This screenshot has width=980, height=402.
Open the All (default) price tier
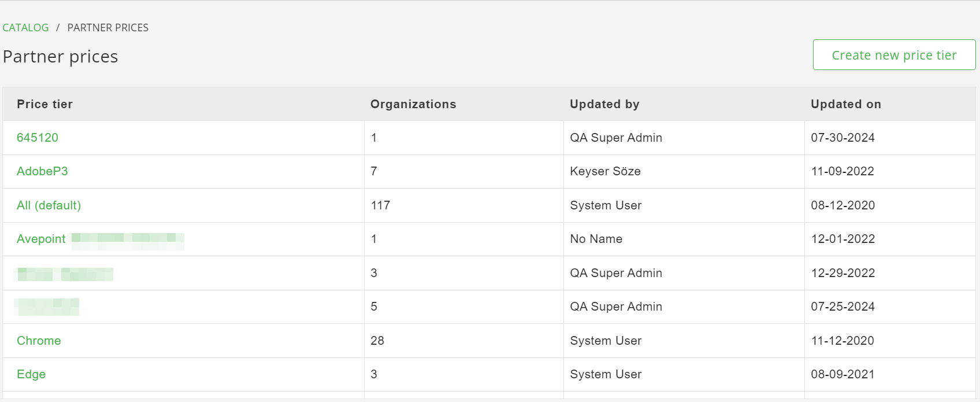(x=49, y=205)
